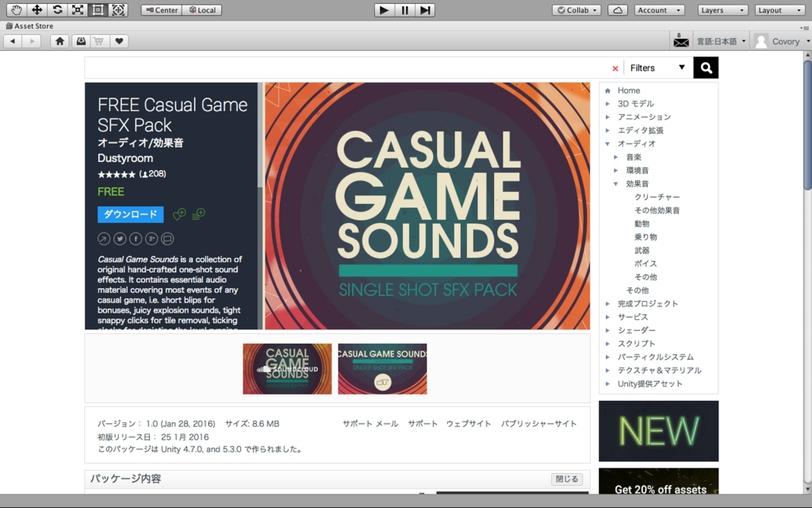Image resolution: width=812 pixels, height=508 pixels.
Task: Open the download manager icon
Action: click(x=80, y=41)
